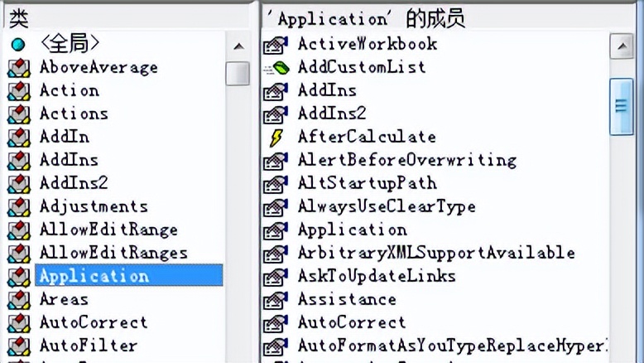Click the class icon beside Areas
Image resolution: width=644 pixels, height=363 pixels.
click(x=19, y=300)
